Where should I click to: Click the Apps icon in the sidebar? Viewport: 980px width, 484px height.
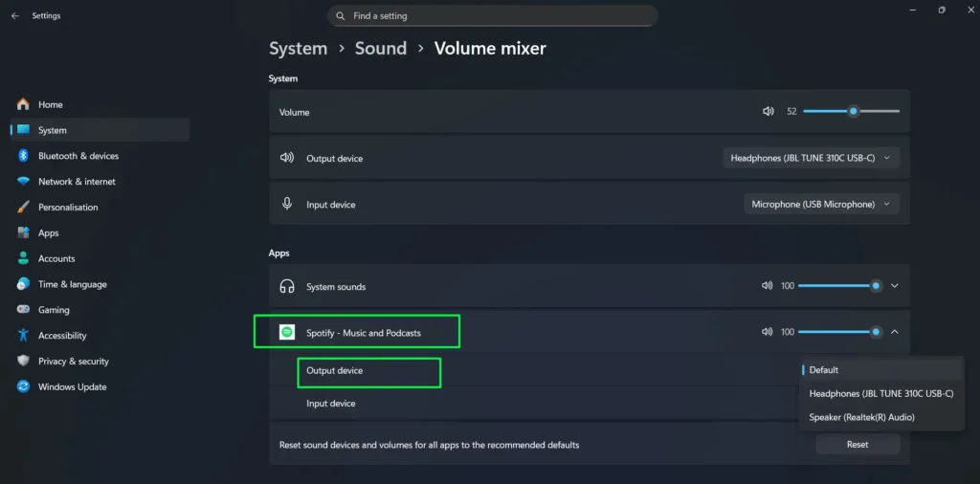point(23,232)
